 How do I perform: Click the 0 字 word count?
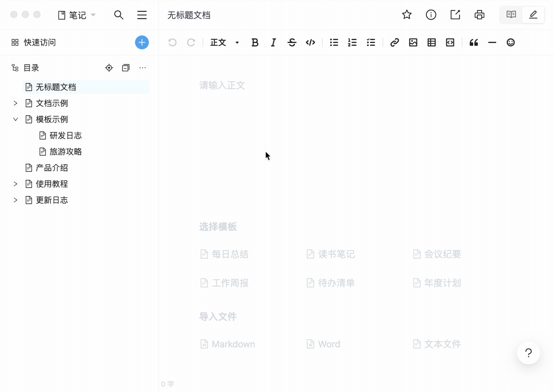tap(168, 384)
